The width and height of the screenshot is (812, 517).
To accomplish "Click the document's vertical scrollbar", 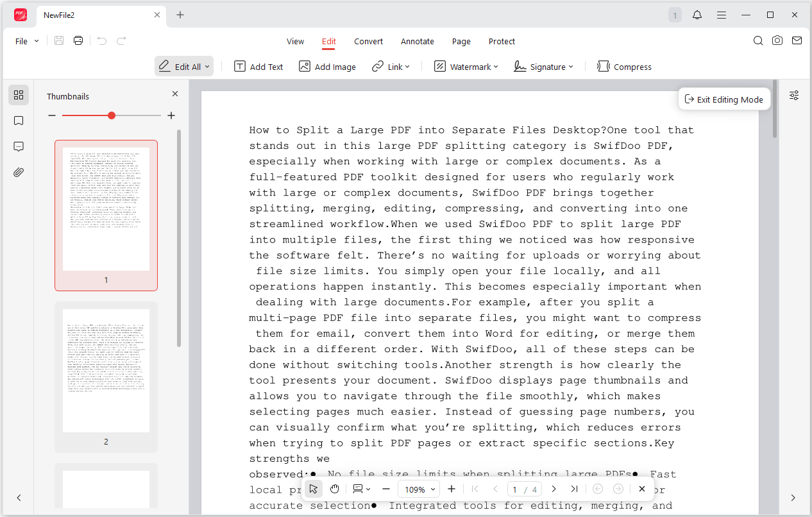I will tap(775, 109).
